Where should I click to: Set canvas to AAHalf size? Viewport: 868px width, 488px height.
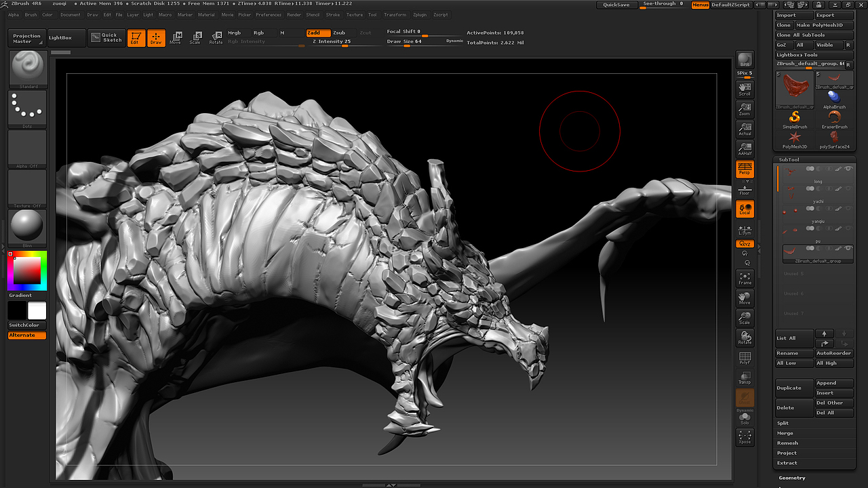click(745, 149)
